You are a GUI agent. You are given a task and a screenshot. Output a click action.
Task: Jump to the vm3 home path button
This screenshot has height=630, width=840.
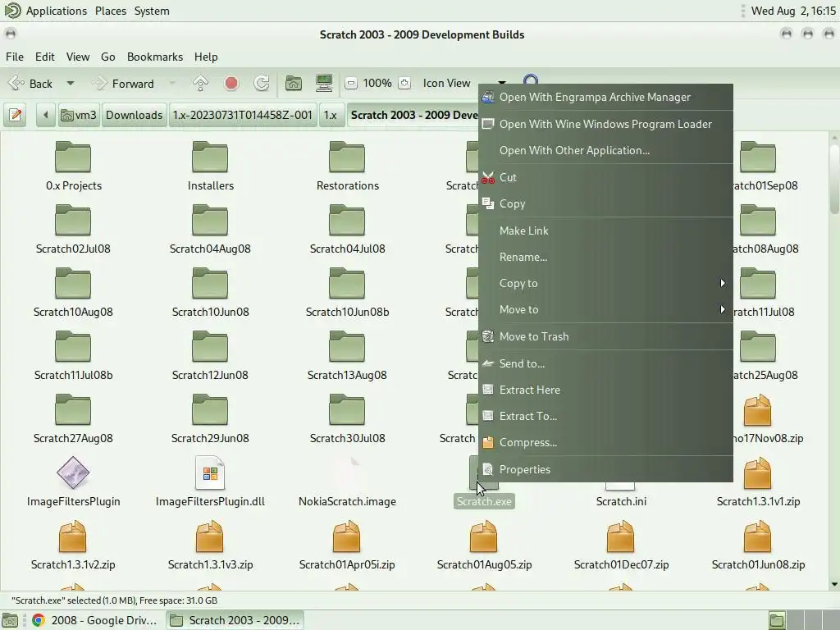pos(79,115)
